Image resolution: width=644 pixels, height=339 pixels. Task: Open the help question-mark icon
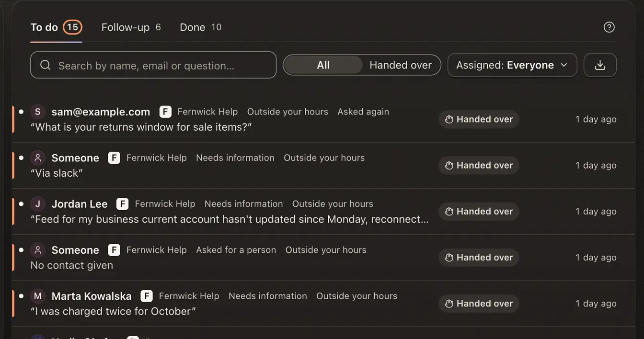[609, 27]
